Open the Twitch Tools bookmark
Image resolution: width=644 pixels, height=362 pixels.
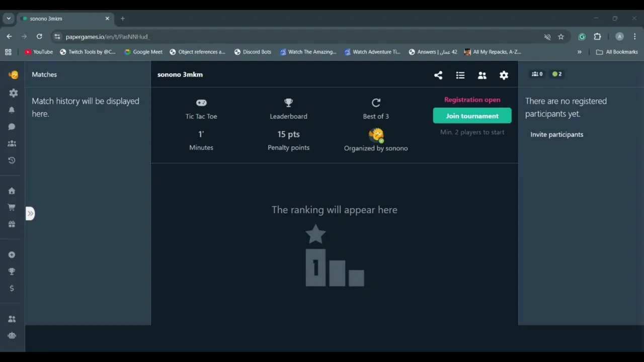(88, 52)
